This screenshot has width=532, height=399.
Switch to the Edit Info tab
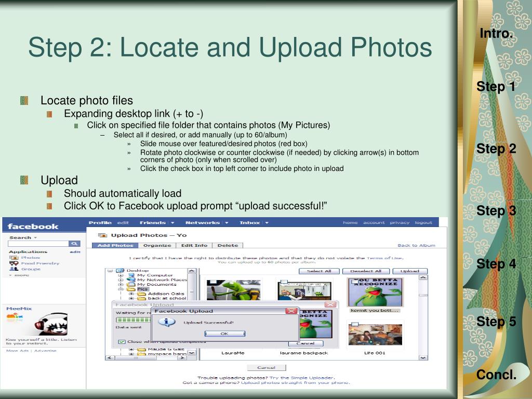194,245
